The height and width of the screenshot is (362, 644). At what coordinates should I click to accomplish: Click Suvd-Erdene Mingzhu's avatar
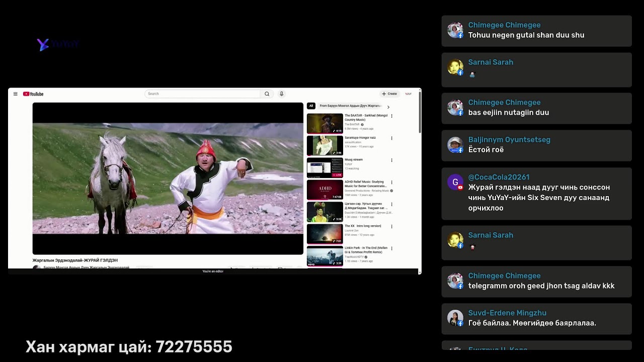[x=455, y=318]
